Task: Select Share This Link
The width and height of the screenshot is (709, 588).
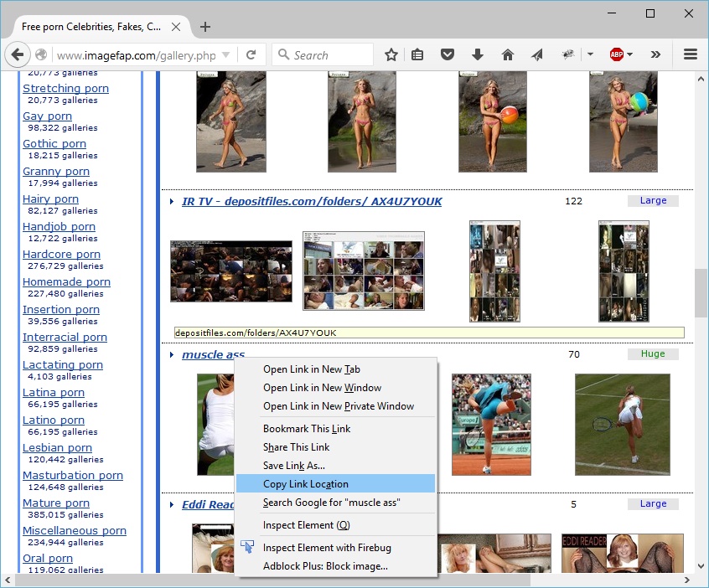Action: coord(335,448)
